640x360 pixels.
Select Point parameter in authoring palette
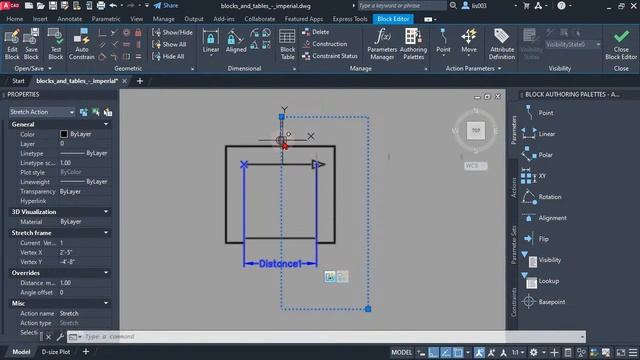pyautogui.click(x=540, y=113)
